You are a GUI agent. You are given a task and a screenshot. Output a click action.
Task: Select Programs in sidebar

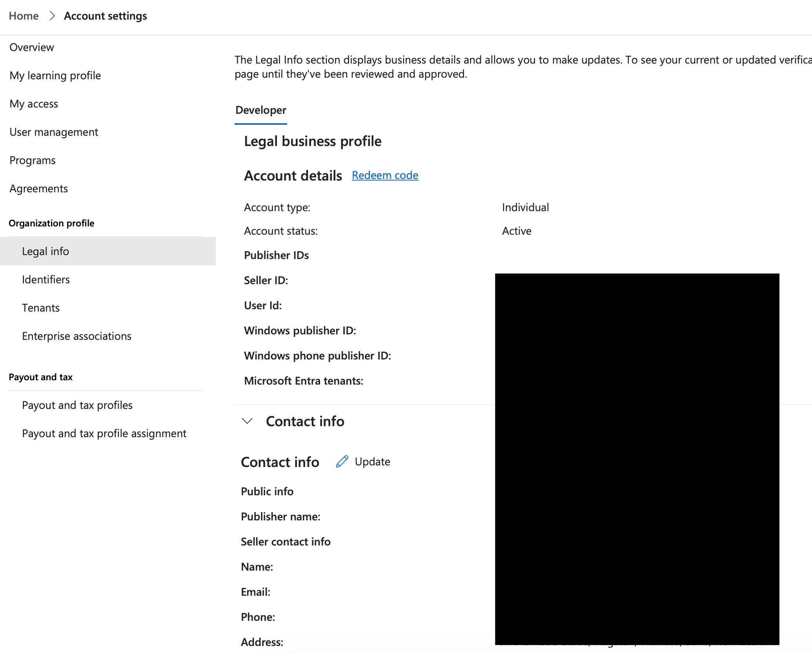(33, 161)
